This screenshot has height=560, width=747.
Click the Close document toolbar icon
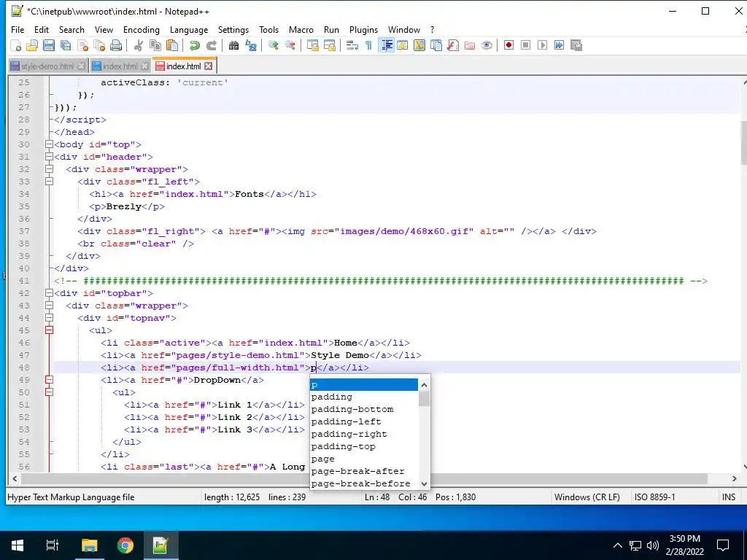coord(82,45)
